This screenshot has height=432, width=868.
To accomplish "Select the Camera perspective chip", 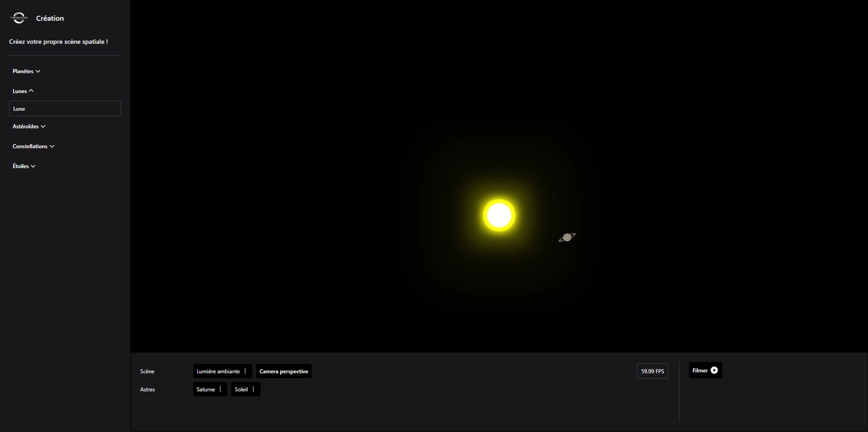I will (284, 371).
